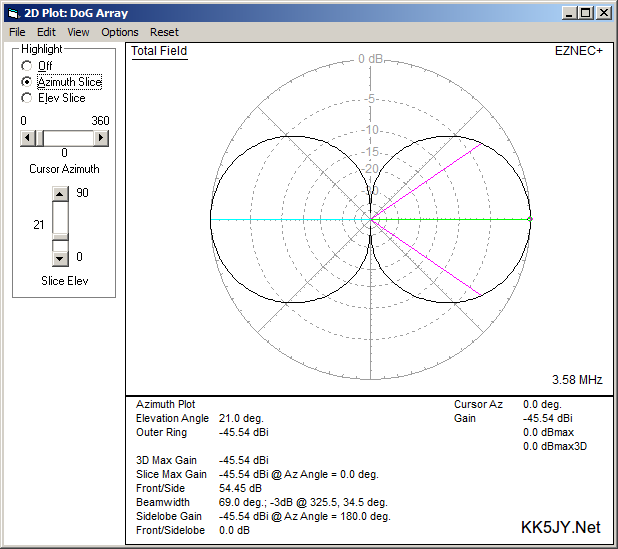The width and height of the screenshot is (618, 549).
Task: Click the 2D Plot title bar icon
Action: tap(13, 13)
